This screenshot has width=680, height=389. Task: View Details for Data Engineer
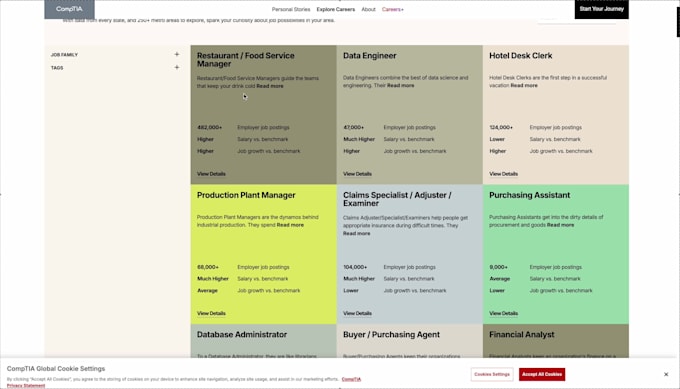357,174
